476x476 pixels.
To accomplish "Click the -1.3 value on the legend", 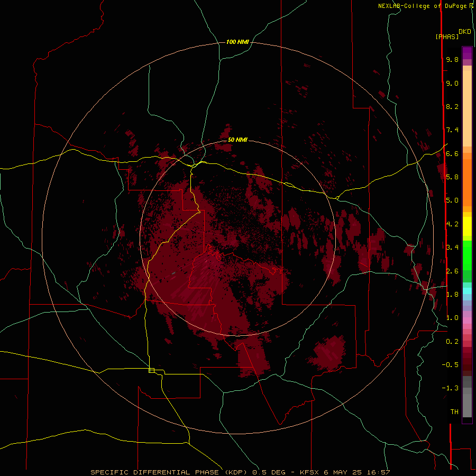I will [450, 388].
